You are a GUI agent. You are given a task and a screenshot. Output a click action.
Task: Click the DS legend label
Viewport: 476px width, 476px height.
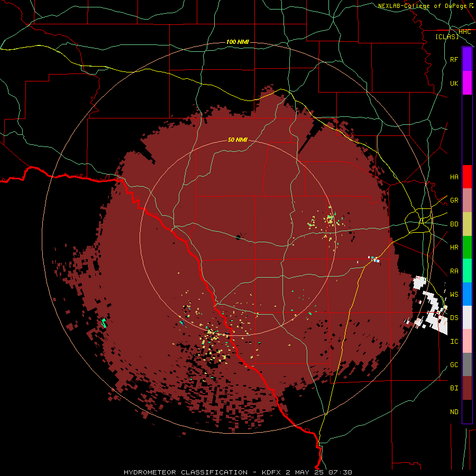click(454, 318)
